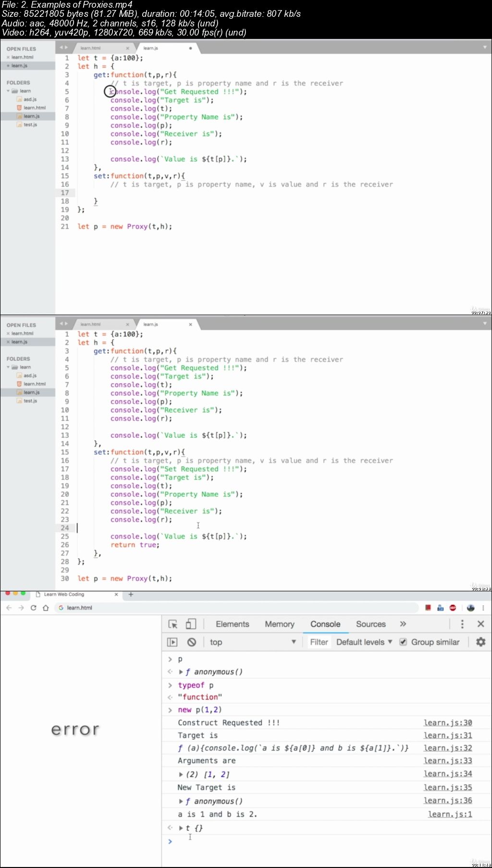The image size is (492, 868).
Task: Click the unsaved dot on the learn.js tab
Action: (191, 48)
